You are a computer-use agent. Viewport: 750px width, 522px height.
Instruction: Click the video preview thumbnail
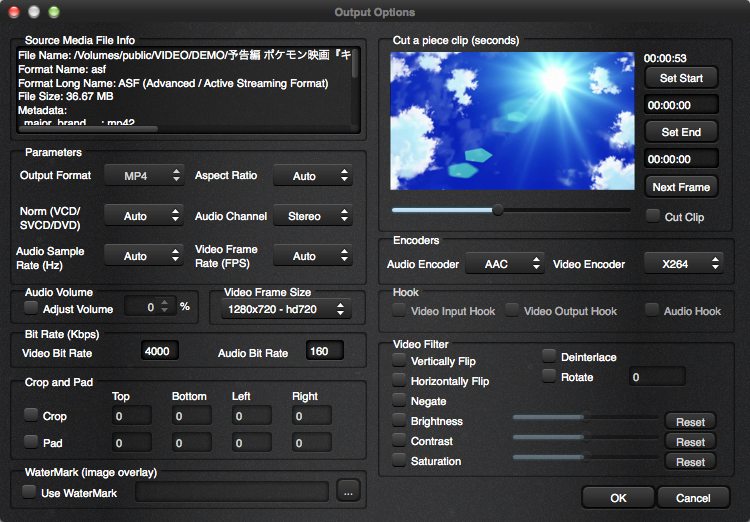coord(511,121)
